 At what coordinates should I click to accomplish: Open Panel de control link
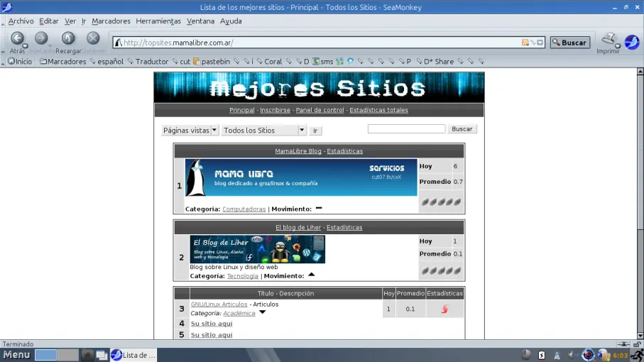pos(320,110)
